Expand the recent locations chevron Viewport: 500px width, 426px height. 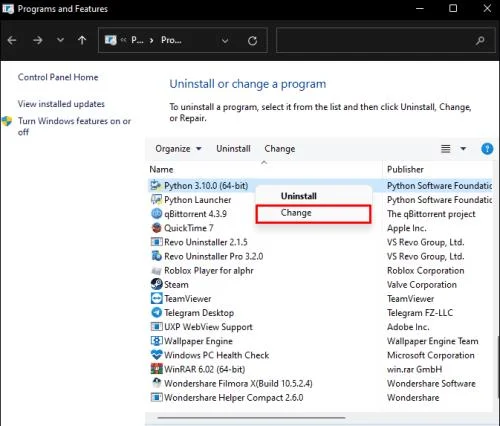pyautogui.click(x=60, y=40)
